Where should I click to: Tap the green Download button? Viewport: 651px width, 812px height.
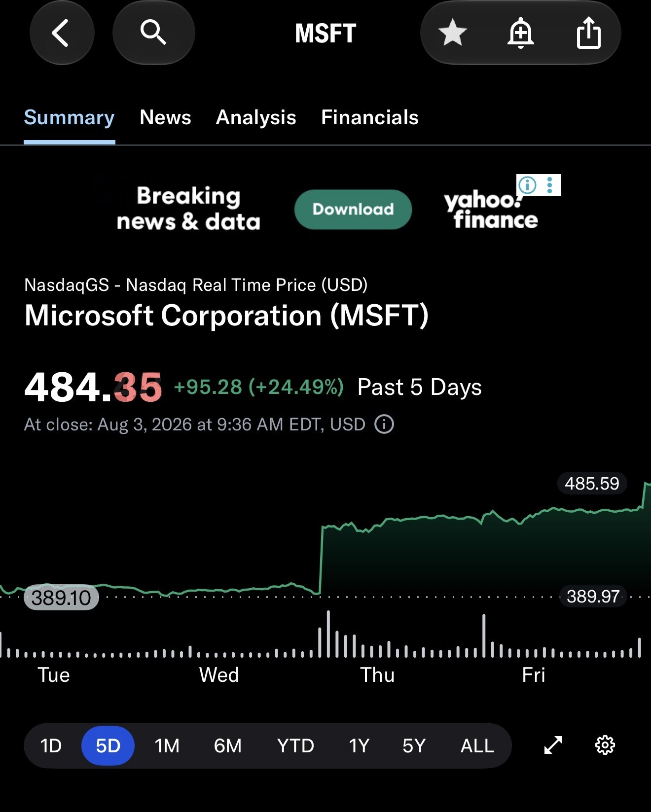coord(353,209)
